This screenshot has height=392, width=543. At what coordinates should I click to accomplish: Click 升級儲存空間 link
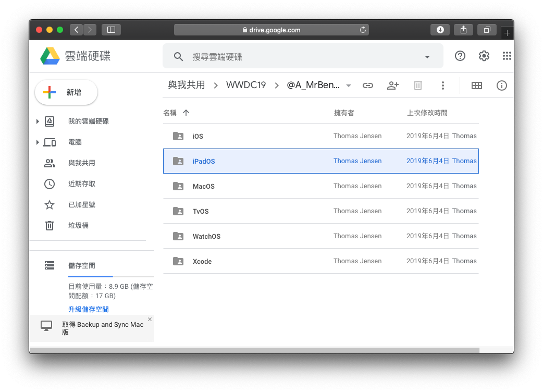point(88,309)
